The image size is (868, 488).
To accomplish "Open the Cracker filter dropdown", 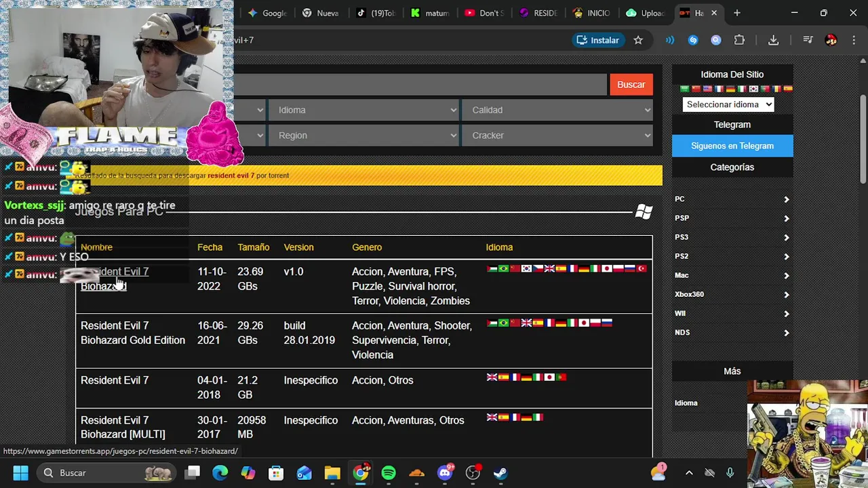I will pos(557,136).
